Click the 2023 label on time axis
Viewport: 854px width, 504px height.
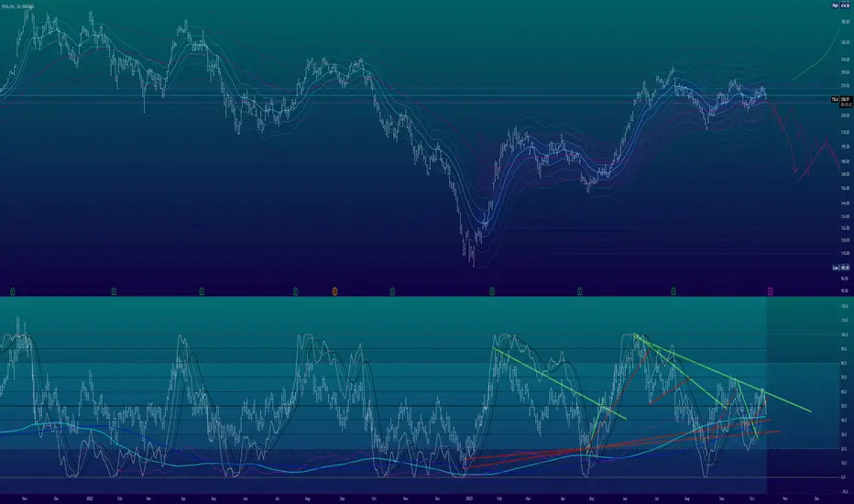pyautogui.click(x=469, y=498)
